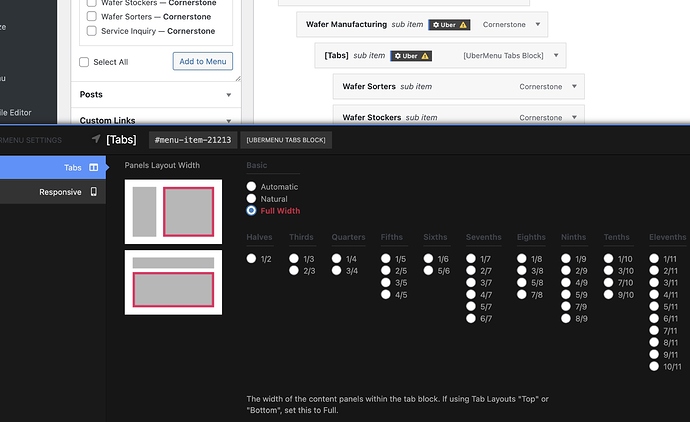The image size is (690, 422).
Task: Open the Responsive settings tab
Action: 53,192
